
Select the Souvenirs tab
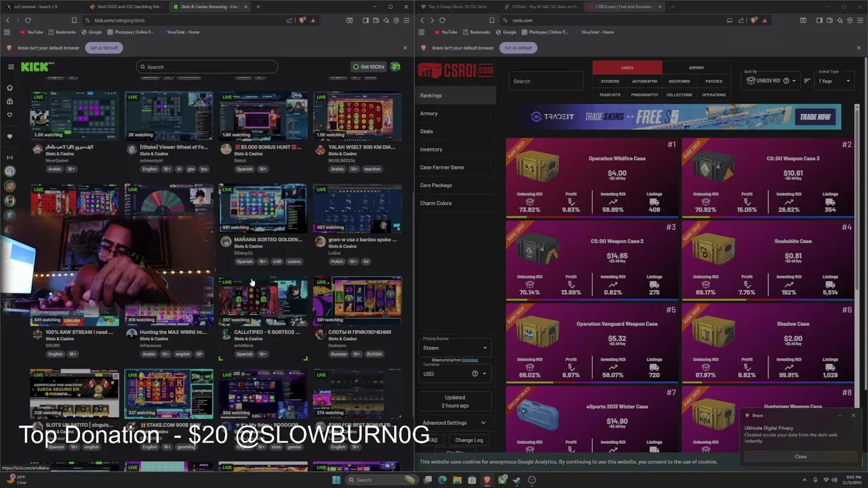coord(679,81)
